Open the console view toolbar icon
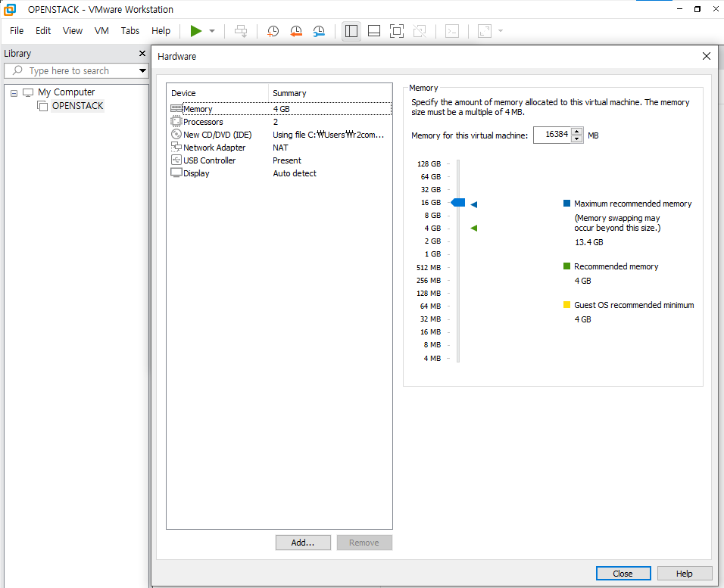Image resolution: width=724 pixels, height=588 pixels. pos(452,31)
